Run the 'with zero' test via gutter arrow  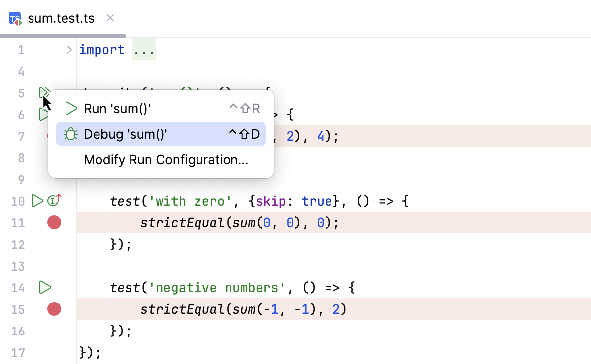tap(36, 200)
